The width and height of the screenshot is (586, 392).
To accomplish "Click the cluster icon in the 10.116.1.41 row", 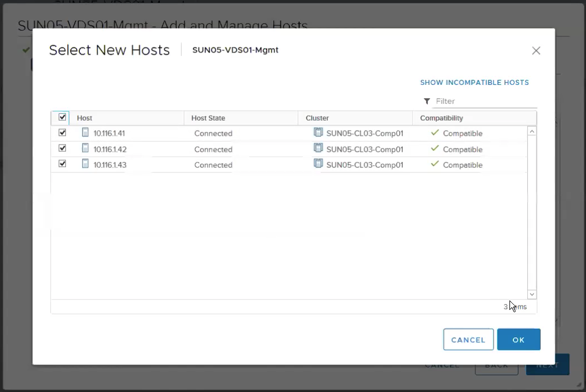I will tap(318, 132).
